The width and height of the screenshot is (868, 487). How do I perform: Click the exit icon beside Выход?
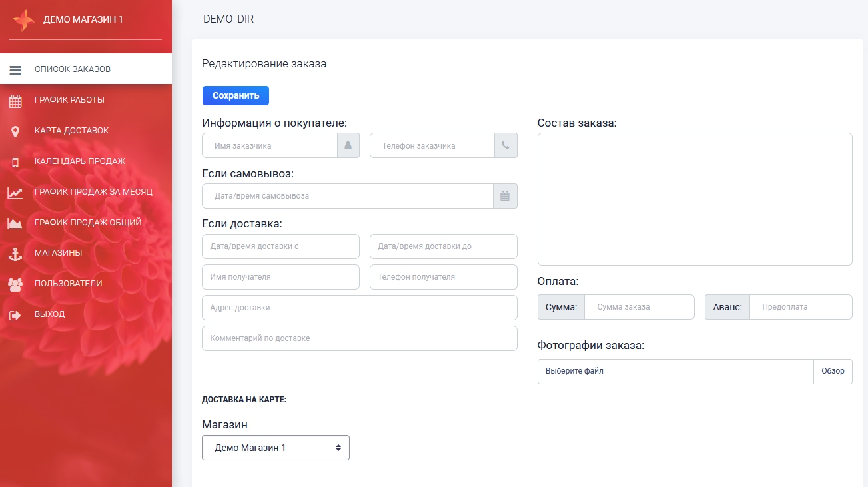(x=15, y=315)
